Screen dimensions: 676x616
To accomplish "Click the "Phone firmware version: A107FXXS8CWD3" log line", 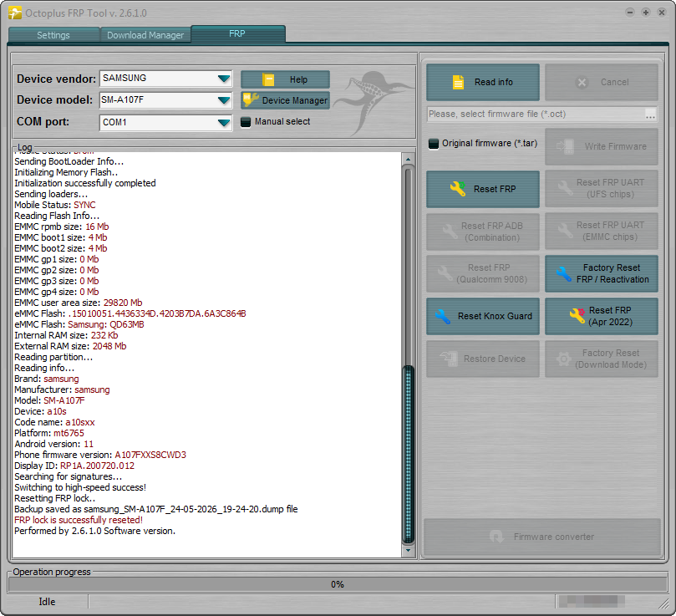I will 100,455.
